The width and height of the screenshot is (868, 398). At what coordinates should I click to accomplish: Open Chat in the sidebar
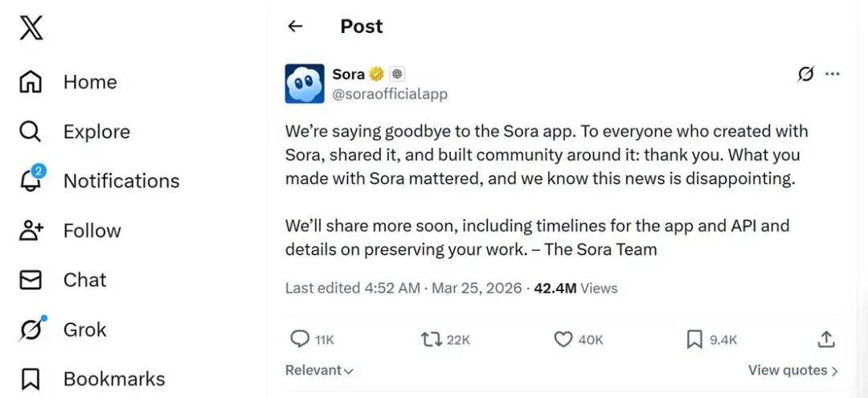[84, 280]
